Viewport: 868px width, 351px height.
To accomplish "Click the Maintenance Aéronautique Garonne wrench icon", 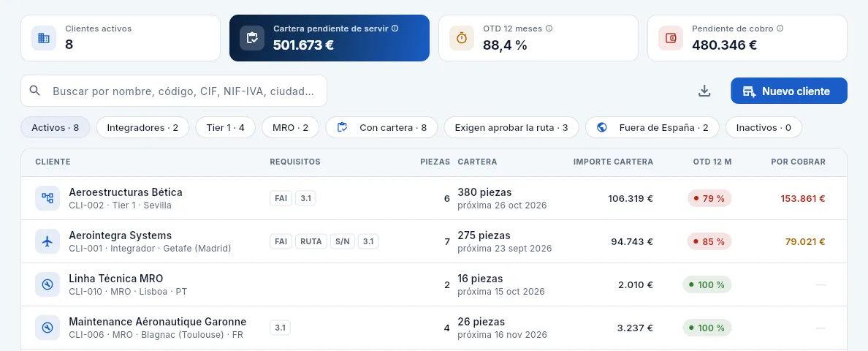I will (x=47, y=328).
